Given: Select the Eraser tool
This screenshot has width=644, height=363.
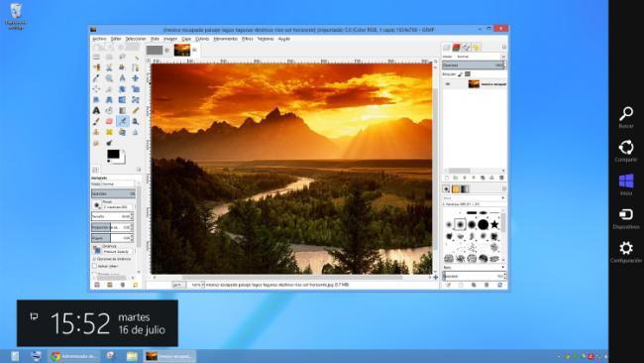Looking at the screenshot, I should tap(109, 121).
